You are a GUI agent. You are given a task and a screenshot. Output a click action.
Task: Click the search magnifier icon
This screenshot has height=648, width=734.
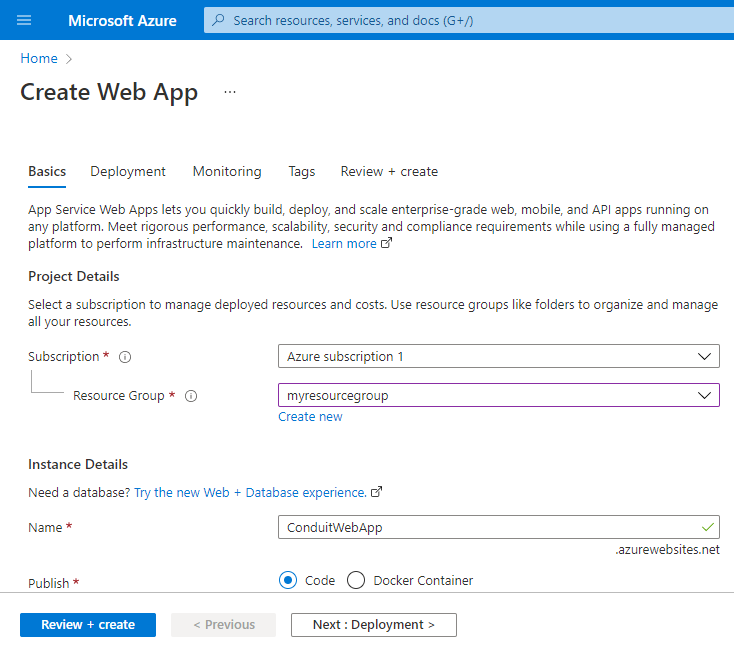[x=218, y=20]
